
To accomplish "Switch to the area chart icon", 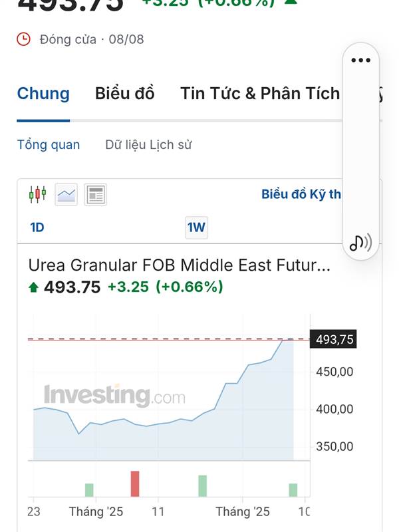I will click(66, 194).
